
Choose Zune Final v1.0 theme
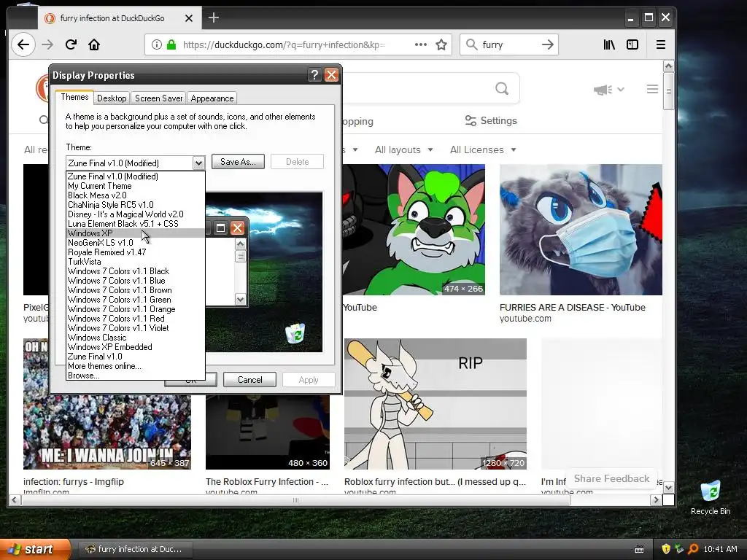(136, 357)
